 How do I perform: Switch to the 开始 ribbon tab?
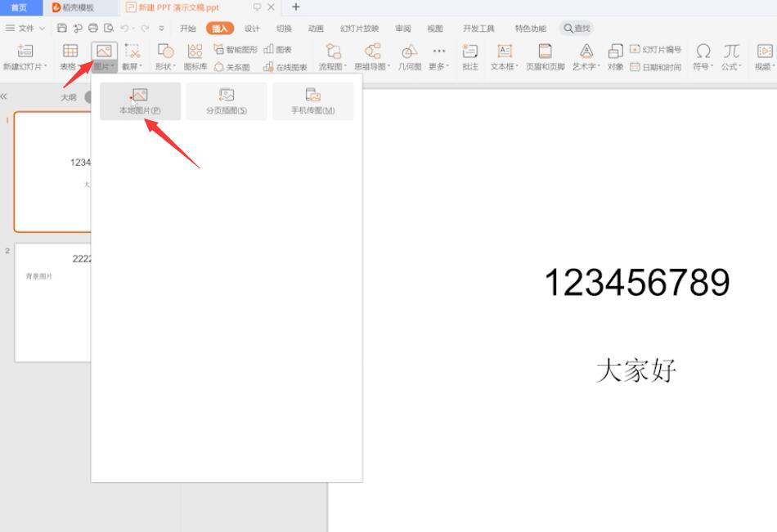188,29
